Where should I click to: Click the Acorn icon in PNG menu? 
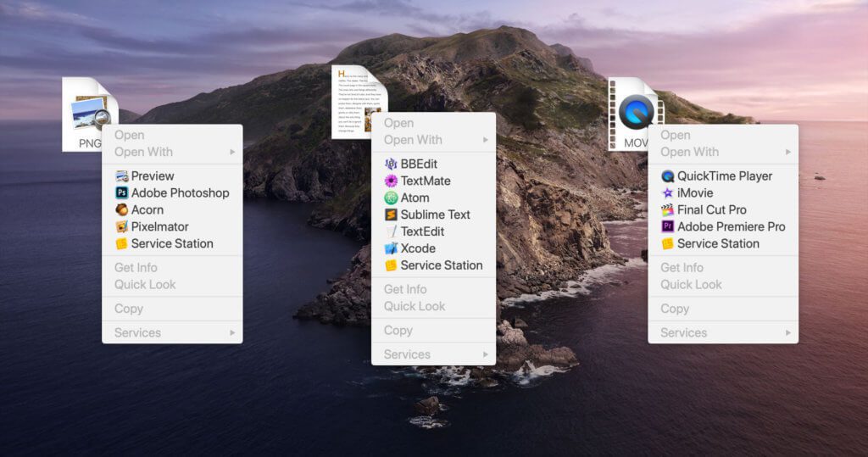point(122,210)
